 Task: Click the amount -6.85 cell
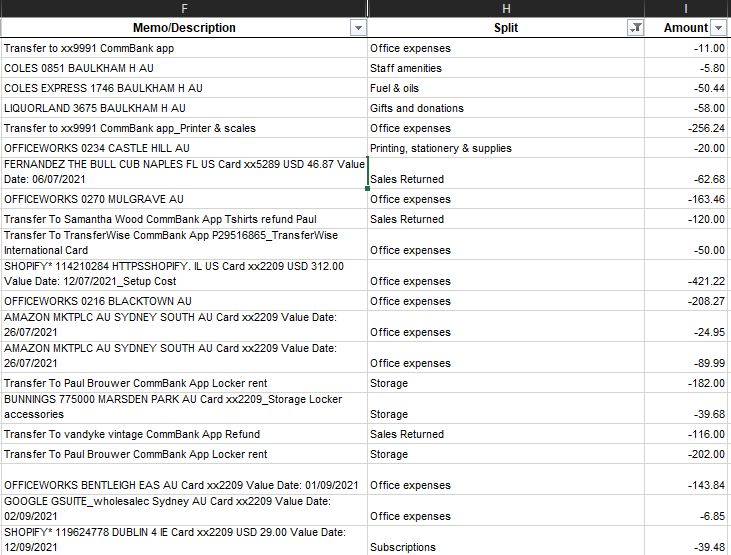point(686,510)
